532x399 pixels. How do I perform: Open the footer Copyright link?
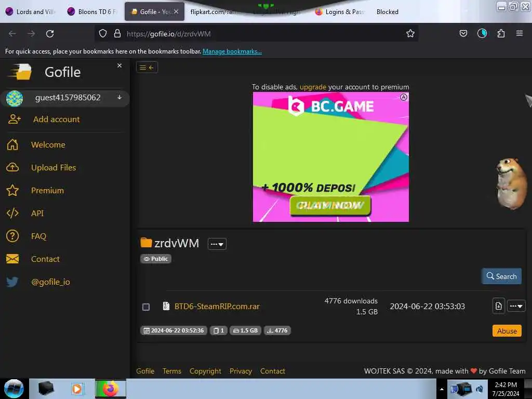tap(205, 371)
